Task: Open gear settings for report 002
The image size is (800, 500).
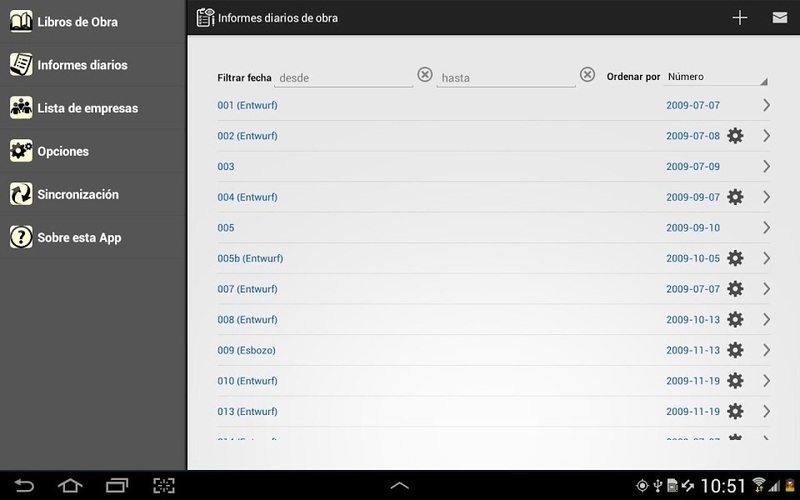Action: coord(735,136)
